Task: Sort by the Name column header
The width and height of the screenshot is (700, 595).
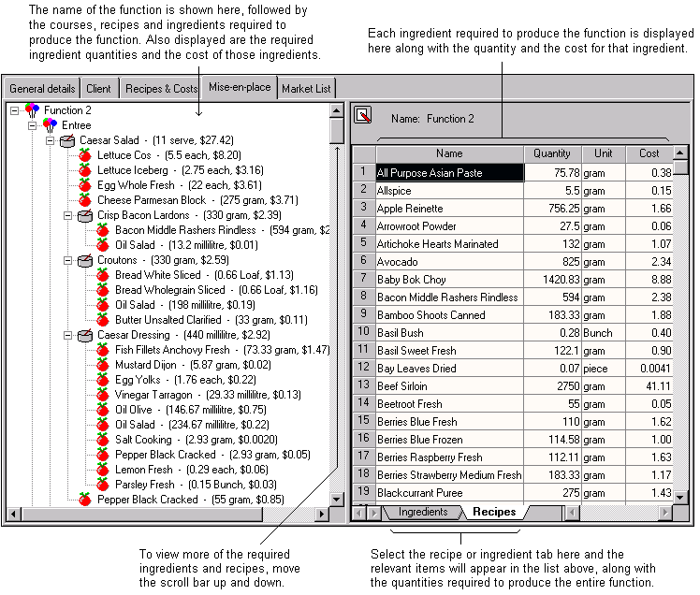Action: click(449, 154)
